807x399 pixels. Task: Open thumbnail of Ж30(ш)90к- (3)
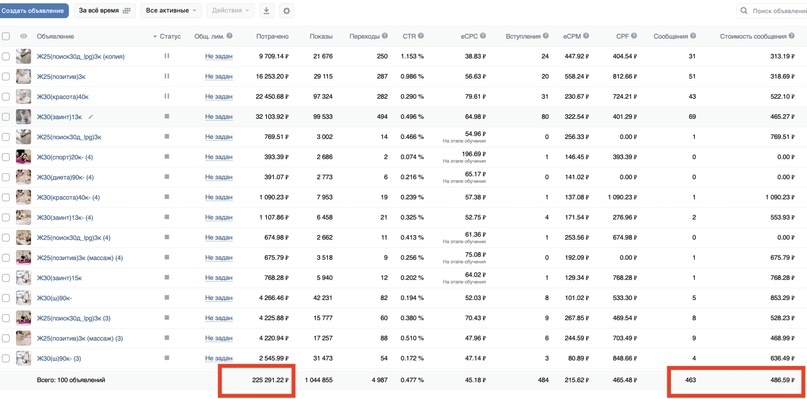[23, 358]
